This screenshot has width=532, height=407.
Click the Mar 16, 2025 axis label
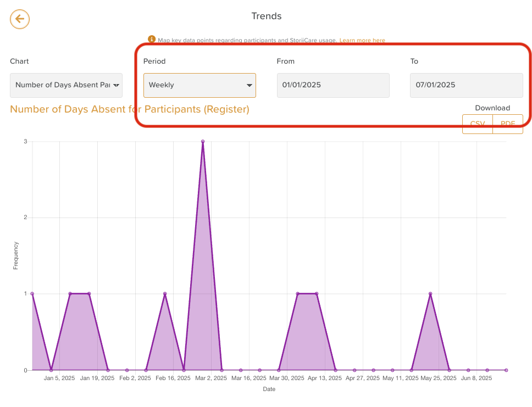pyautogui.click(x=249, y=378)
